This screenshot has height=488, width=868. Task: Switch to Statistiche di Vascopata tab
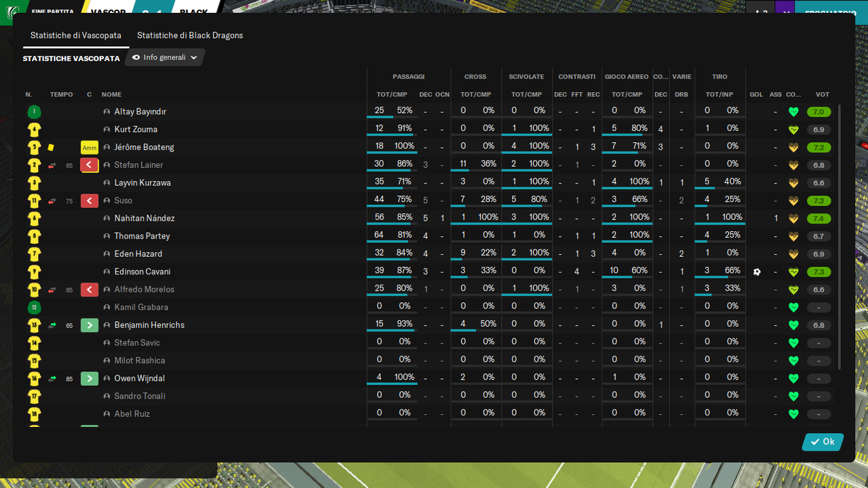[x=76, y=35]
